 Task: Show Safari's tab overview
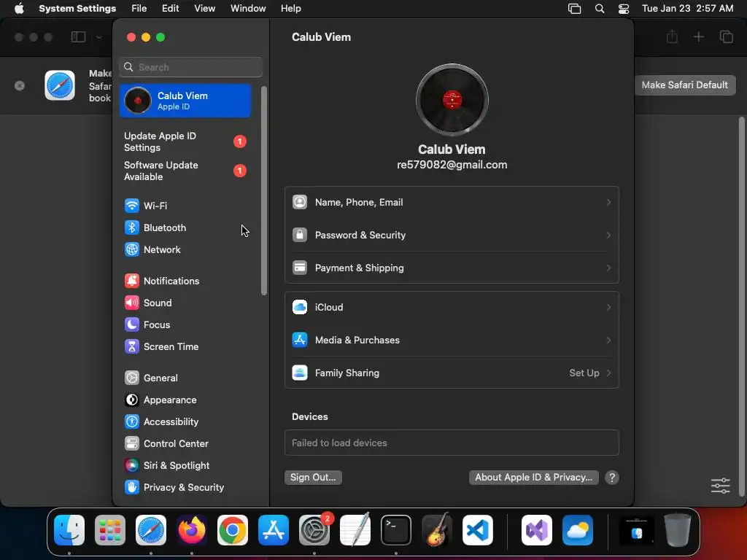point(726,36)
